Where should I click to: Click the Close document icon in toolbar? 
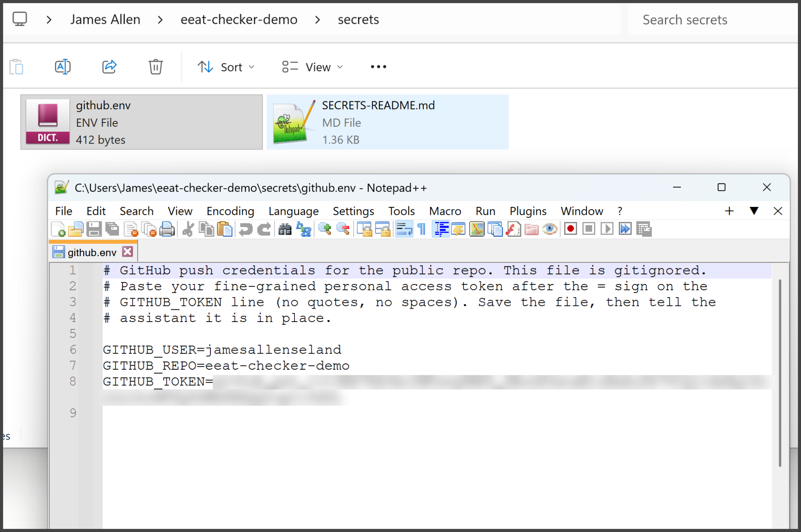click(x=131, y=229)
